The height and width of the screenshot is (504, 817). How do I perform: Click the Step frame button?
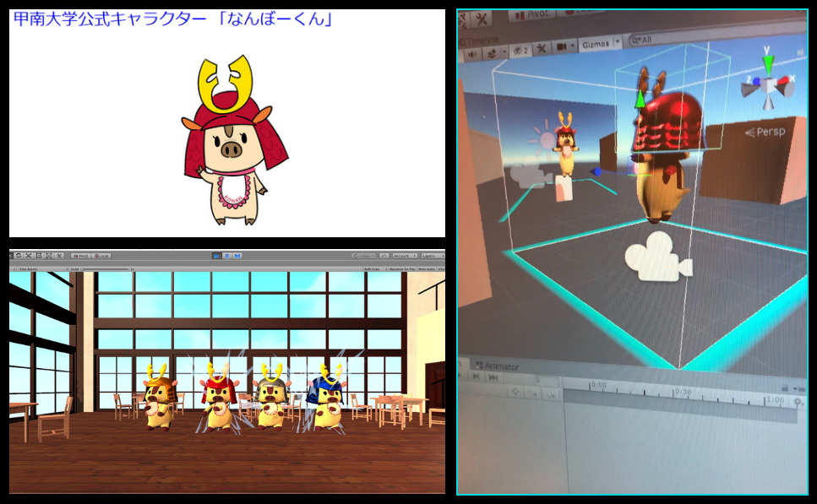coord(237,255)
